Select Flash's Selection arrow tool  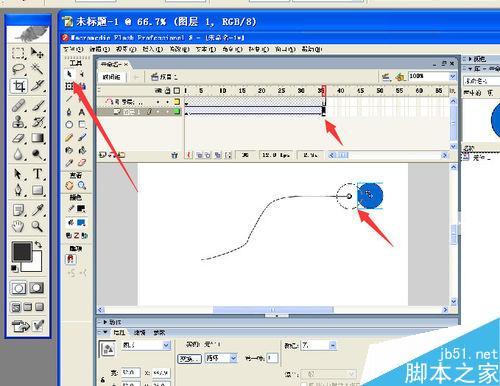pos(70,74)
